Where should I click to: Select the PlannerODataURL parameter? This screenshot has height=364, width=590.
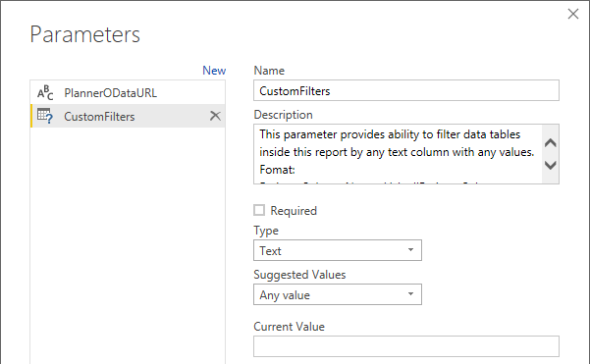click(128, 93)
